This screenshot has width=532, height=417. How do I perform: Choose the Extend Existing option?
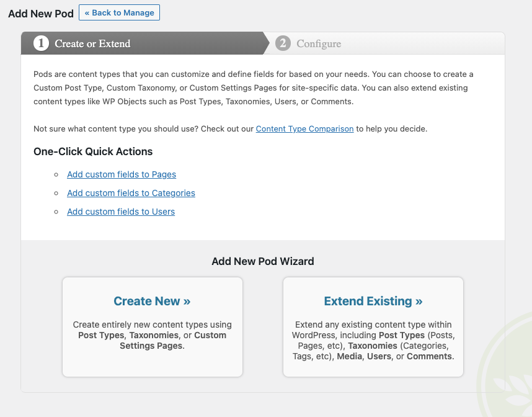click(373, 301)
